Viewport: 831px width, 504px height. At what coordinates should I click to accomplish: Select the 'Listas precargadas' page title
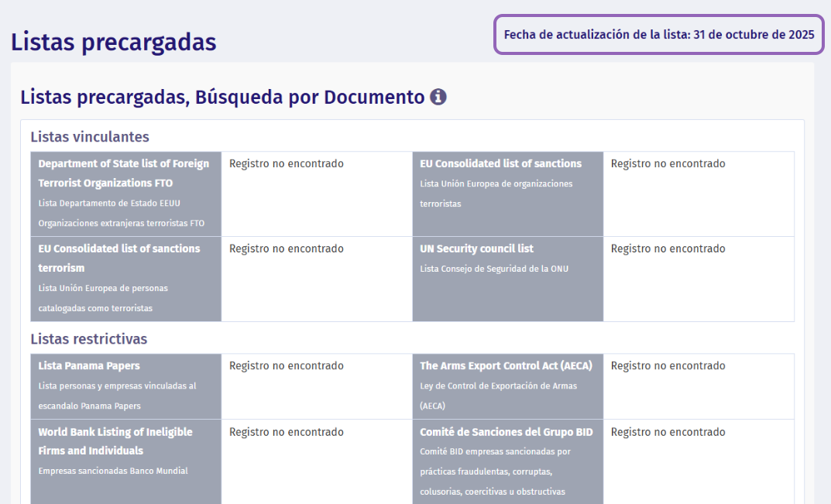[113, 42]
